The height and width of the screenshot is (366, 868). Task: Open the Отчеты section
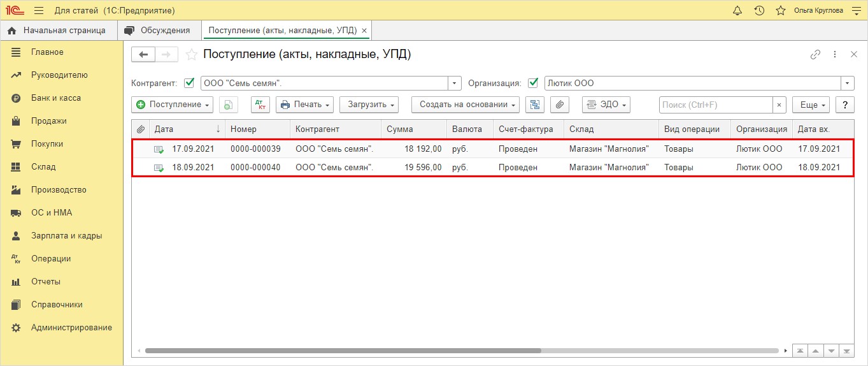(62, 282)
